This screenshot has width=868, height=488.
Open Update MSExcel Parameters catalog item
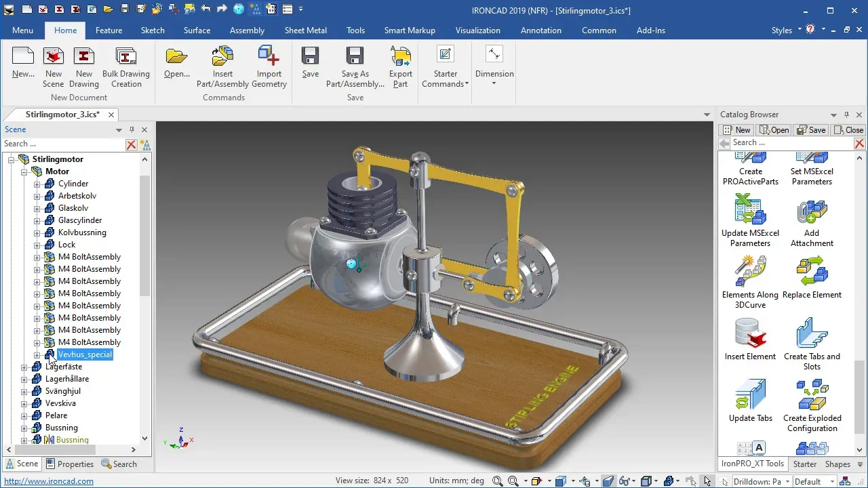750,220
